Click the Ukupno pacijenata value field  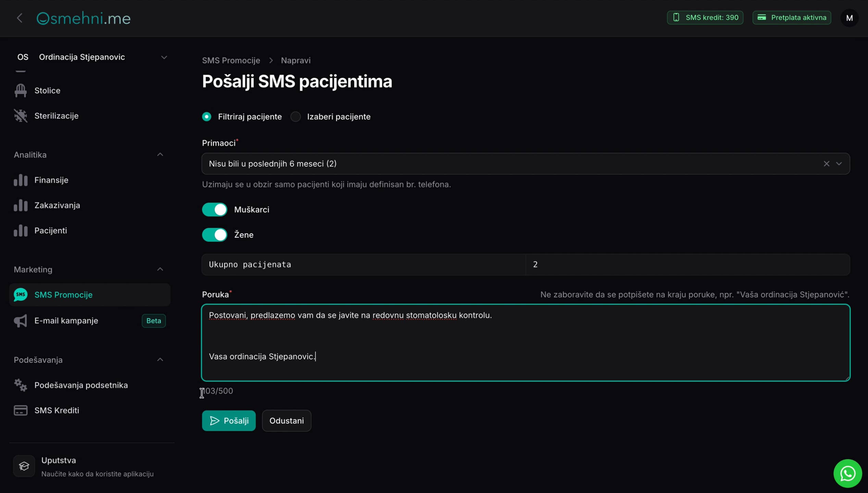tap(688, 264)
